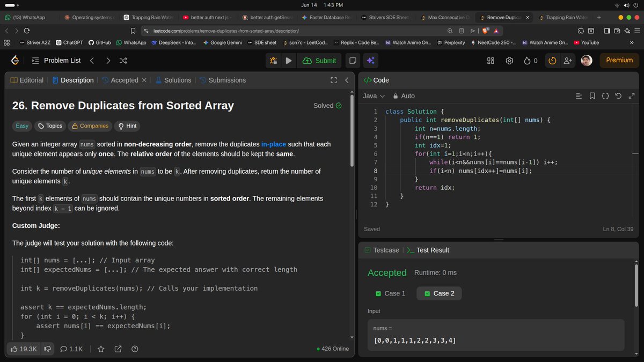This screenshot has width=644, height=362.
Task: Submit the solution
Action: click(x=320, y=61)
